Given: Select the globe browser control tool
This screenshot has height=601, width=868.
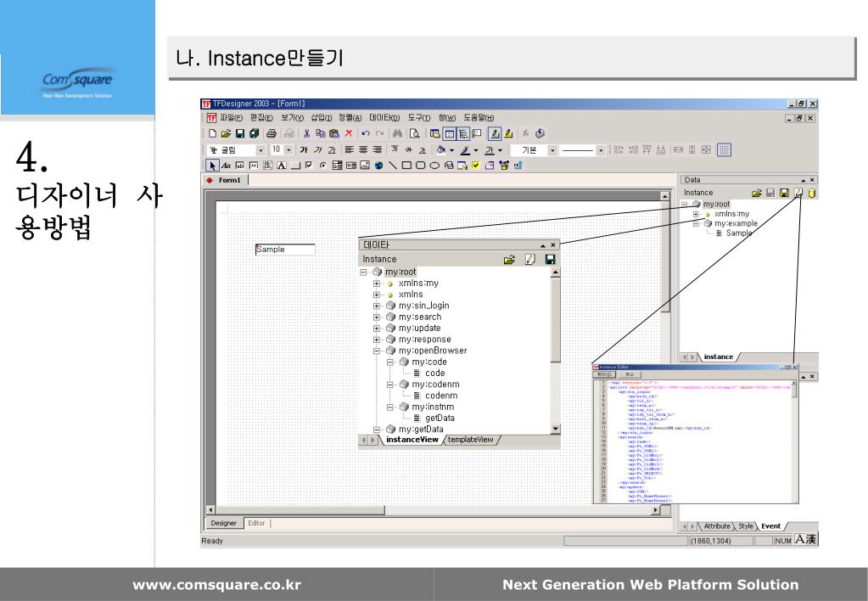Looking at the screenshot, I should pos(378,165).
